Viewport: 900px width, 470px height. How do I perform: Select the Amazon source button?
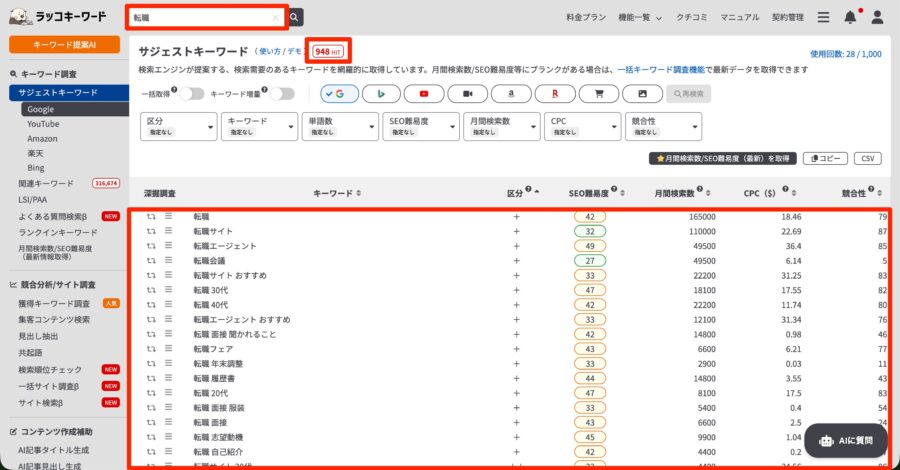[511, 94]
